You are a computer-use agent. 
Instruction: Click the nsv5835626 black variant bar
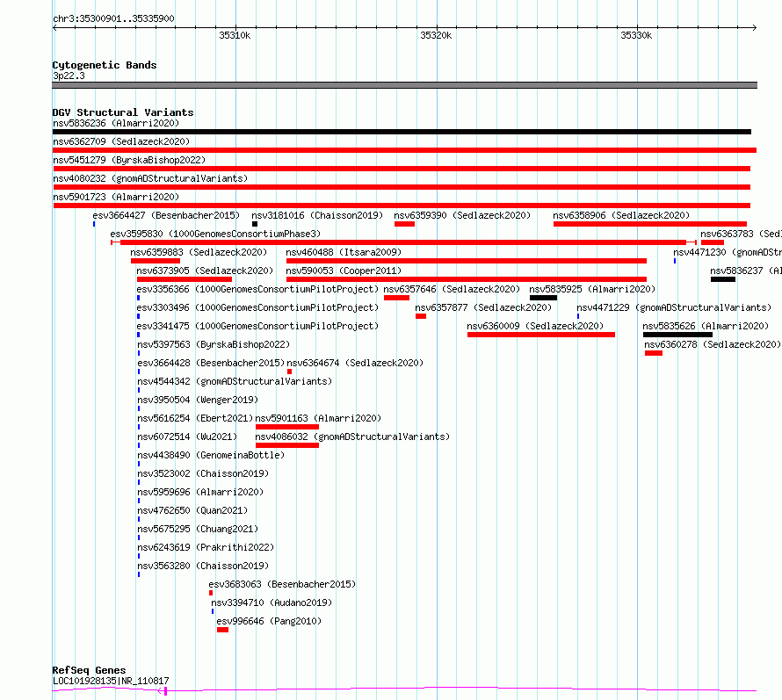point(677,335)
